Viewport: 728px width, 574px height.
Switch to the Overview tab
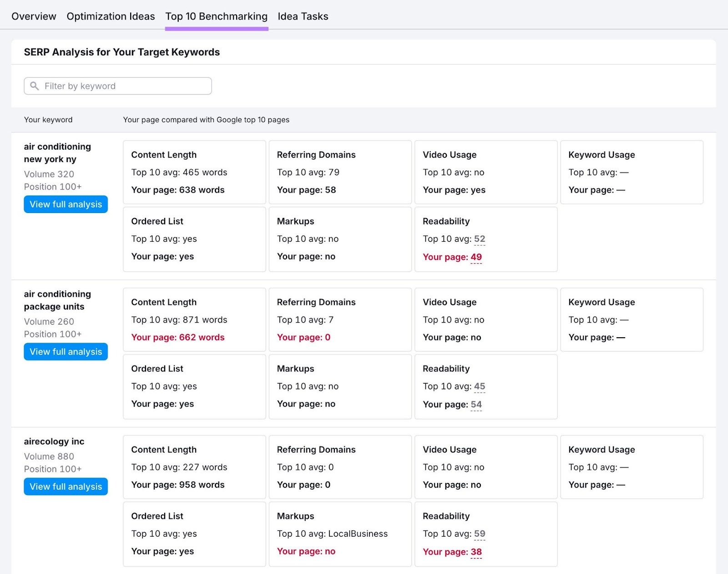[x=34, y=16]
